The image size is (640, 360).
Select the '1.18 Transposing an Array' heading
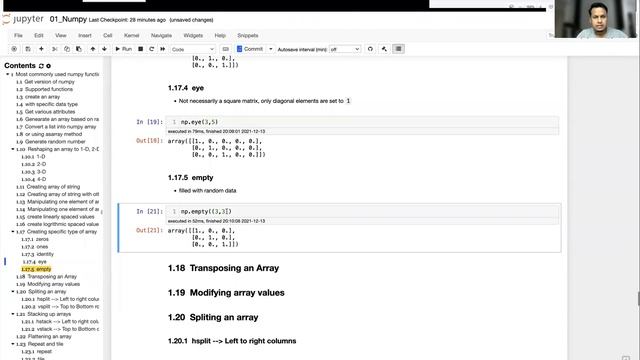coord(223,268)
